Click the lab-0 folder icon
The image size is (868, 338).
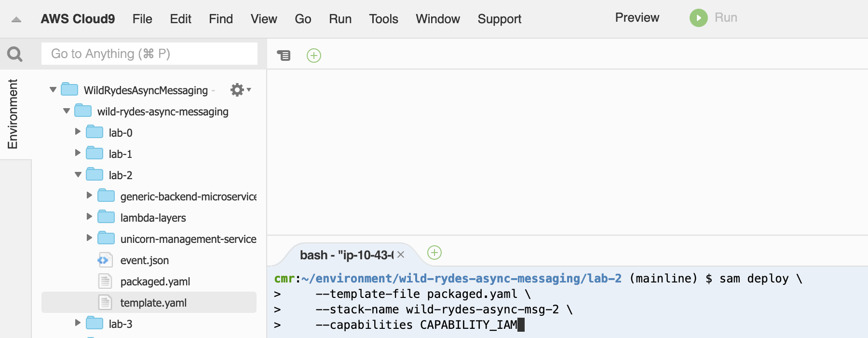[95, 132]
